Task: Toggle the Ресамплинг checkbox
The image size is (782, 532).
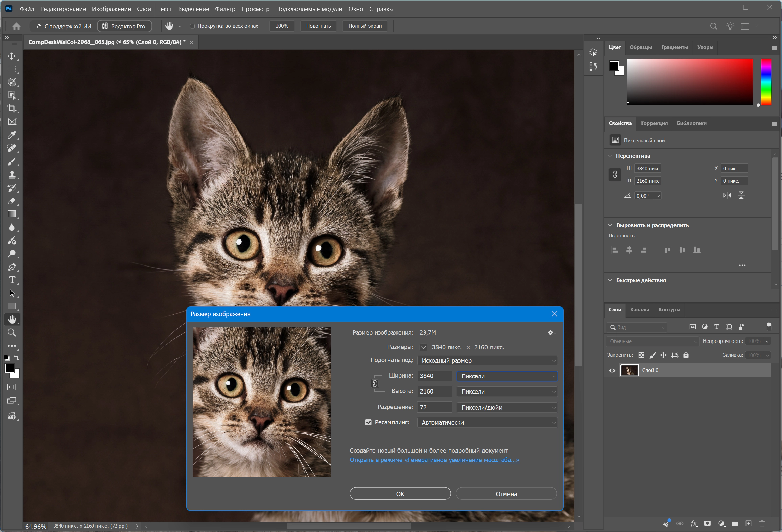Action: pyautogui.click(x=368, y=422)
